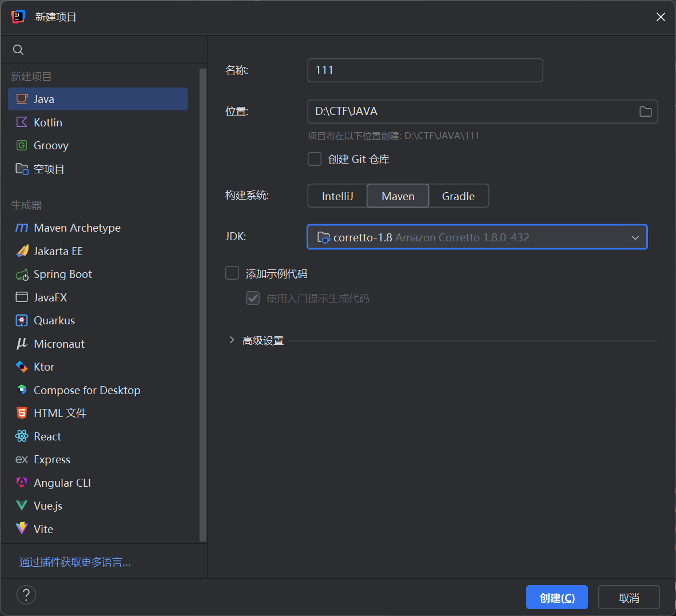Choose the Ktor generator label

[x=44, y=367]
